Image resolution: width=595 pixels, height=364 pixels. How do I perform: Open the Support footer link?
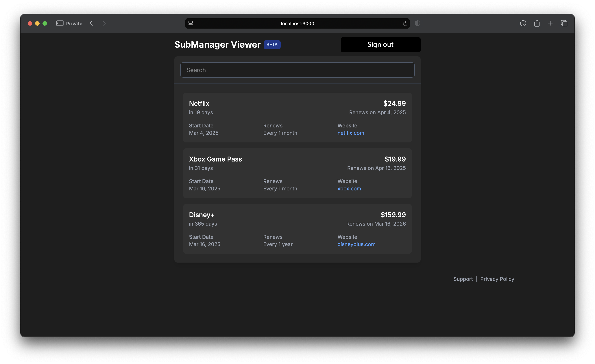[x=463, y=279]
